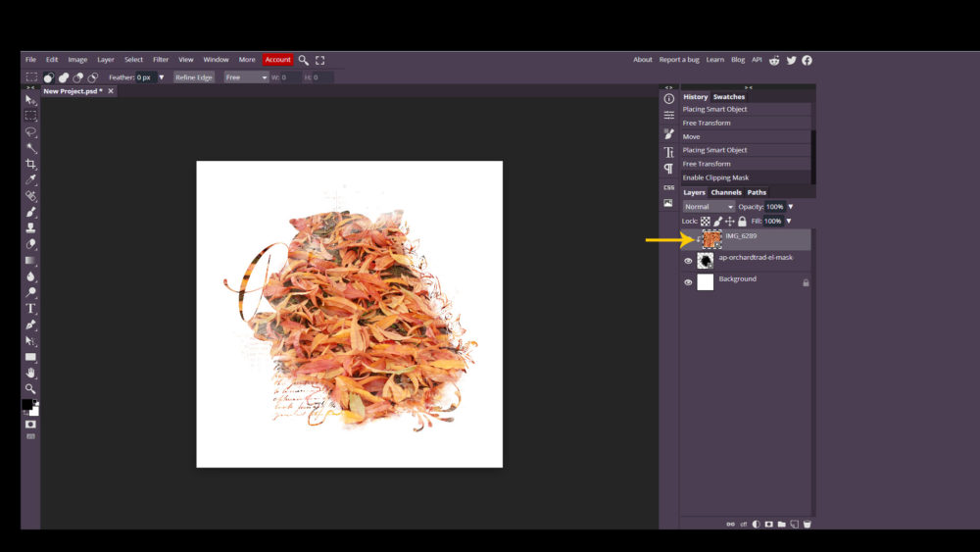Image resolution: width=980 pixels, height=552 pixels.
Task: Open the CSS panel icon
Action: click(x=668, y=187)
